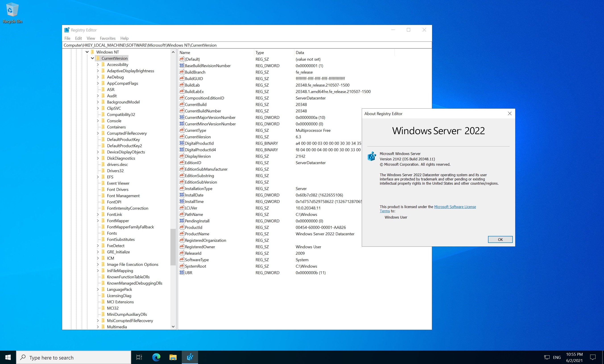Viewport: 604px width, 364px height.
Task: Open Microsoft Edge from the taskbar
Action: pos(156,357)
